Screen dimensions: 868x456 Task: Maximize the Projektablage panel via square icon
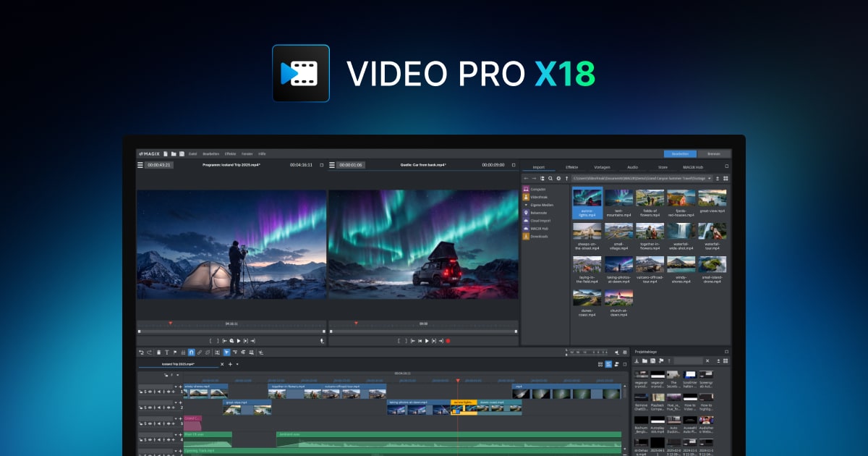[x=726, y=352]
